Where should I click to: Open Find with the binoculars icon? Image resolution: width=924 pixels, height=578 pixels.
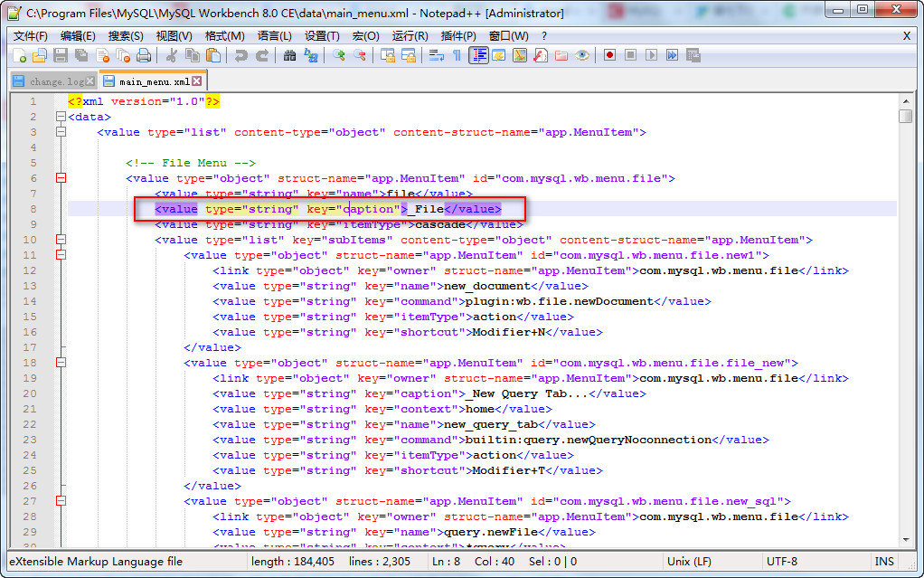[289, 55]
